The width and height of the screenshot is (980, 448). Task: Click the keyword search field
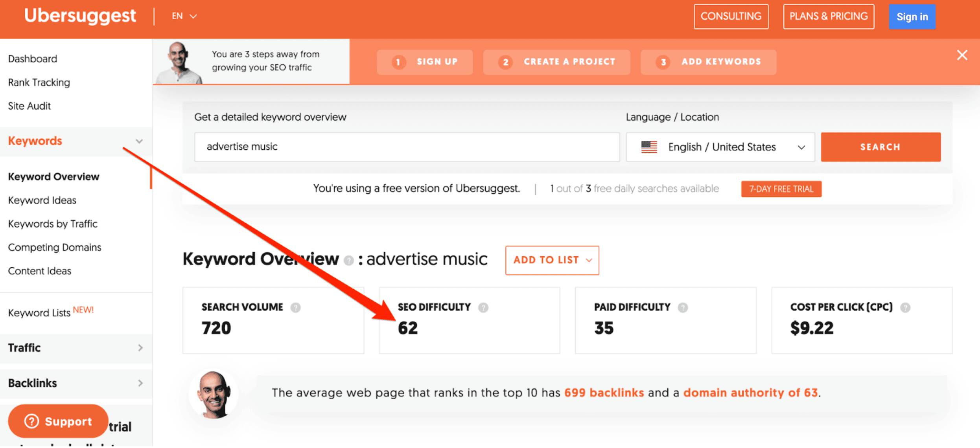click(407, 147)
